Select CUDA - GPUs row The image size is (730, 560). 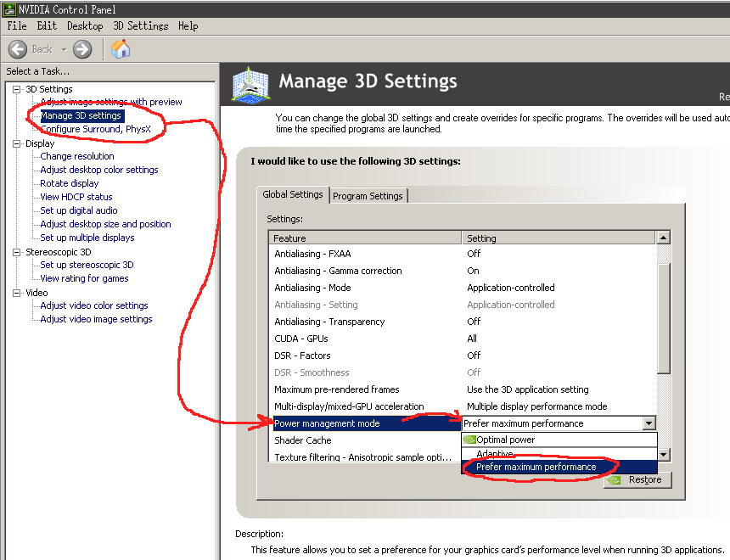[x=463, y=339]
